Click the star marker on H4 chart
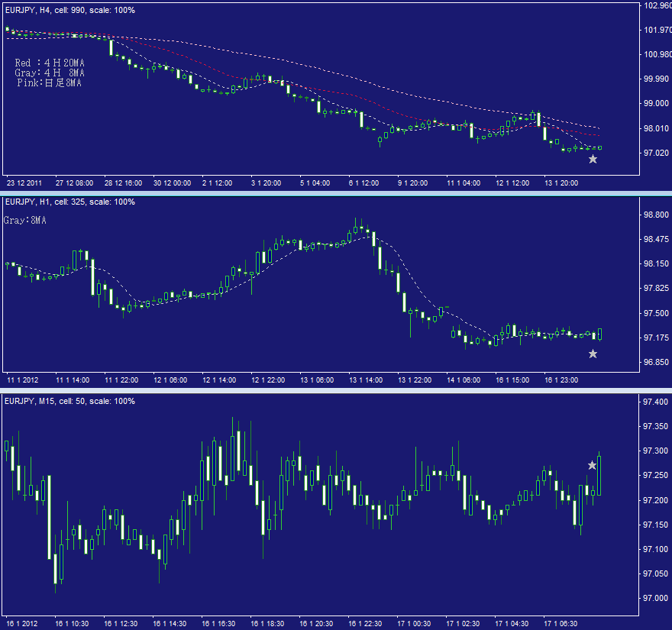 pyautogui.click(x=593, y=160)
